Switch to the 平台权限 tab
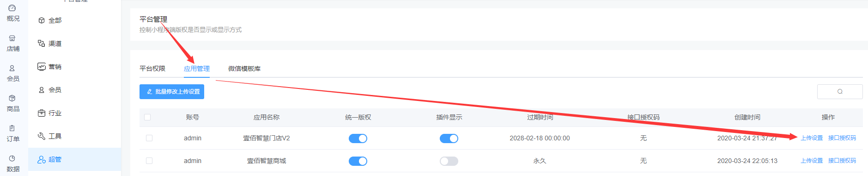The height and width of the screenshot is (176, 868). click(152, 69)
